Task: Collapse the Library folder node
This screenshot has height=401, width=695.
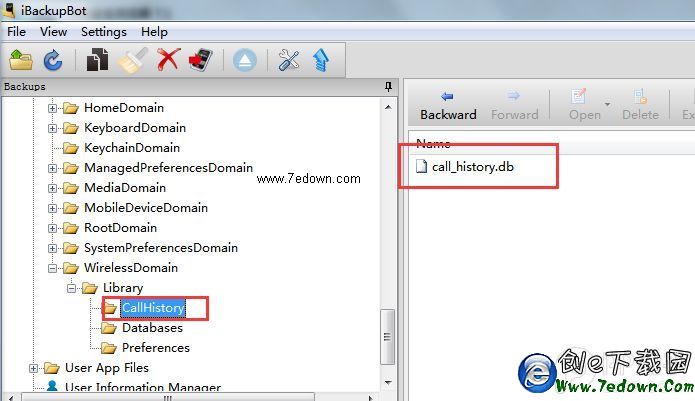Action: (71, 288)
